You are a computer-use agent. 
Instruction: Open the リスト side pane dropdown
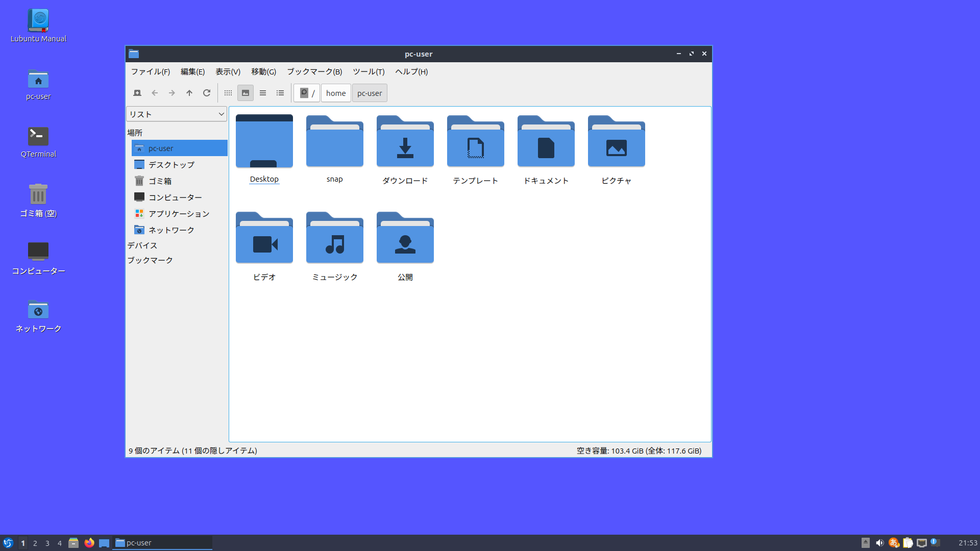pyautogui.click(x=177, y=114)
